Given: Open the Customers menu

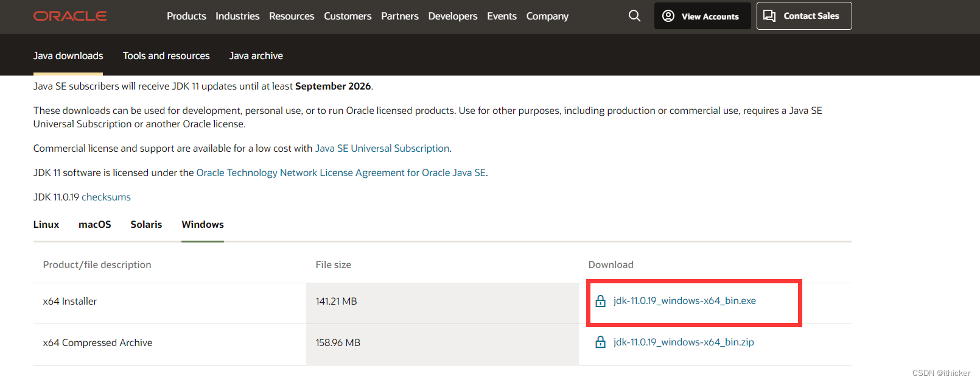Looking at the screenshot, I should click(348, 16).
